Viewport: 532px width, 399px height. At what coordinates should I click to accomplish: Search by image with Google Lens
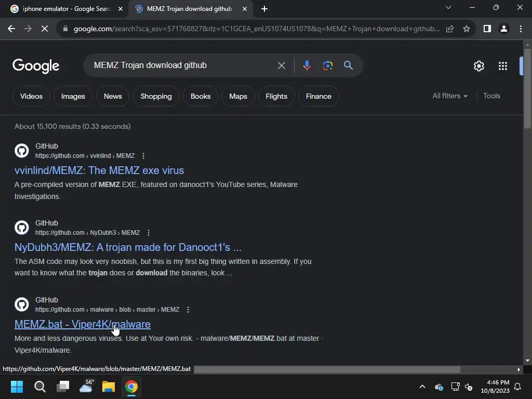pyautogui.click(x=327, y=65)
